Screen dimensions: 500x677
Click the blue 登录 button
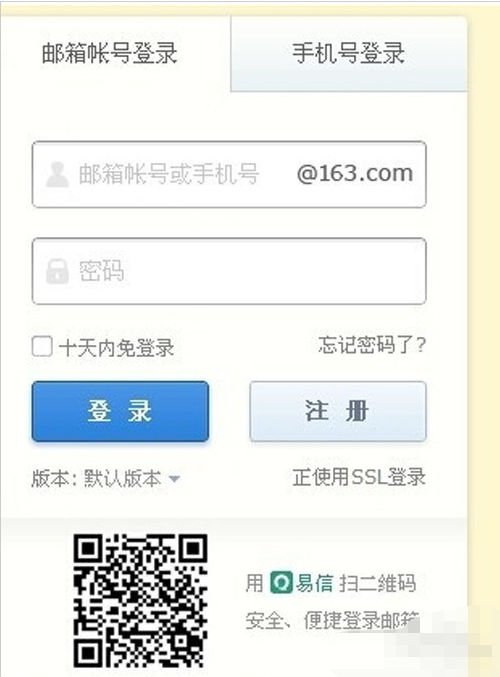pos(120,411)
